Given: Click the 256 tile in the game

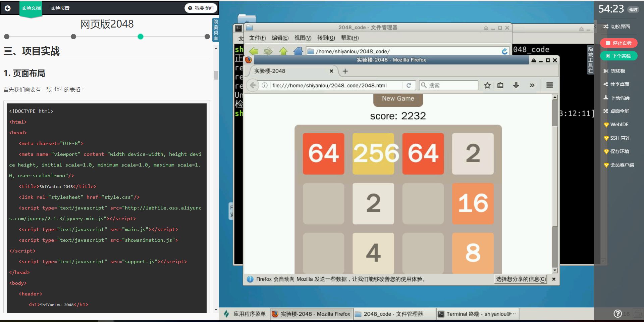Looking at the screenshot, I should (373, 154).
